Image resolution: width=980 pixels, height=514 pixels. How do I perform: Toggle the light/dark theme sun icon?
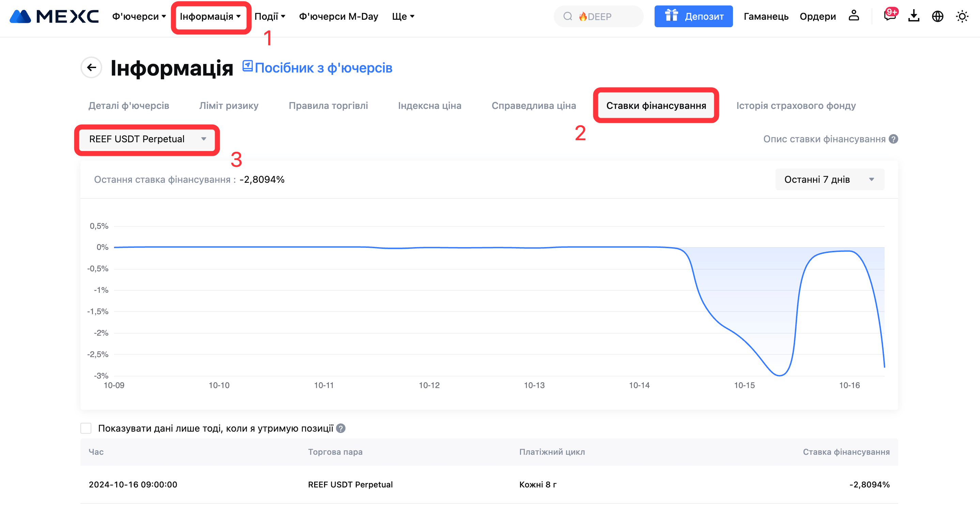[962, 16]
